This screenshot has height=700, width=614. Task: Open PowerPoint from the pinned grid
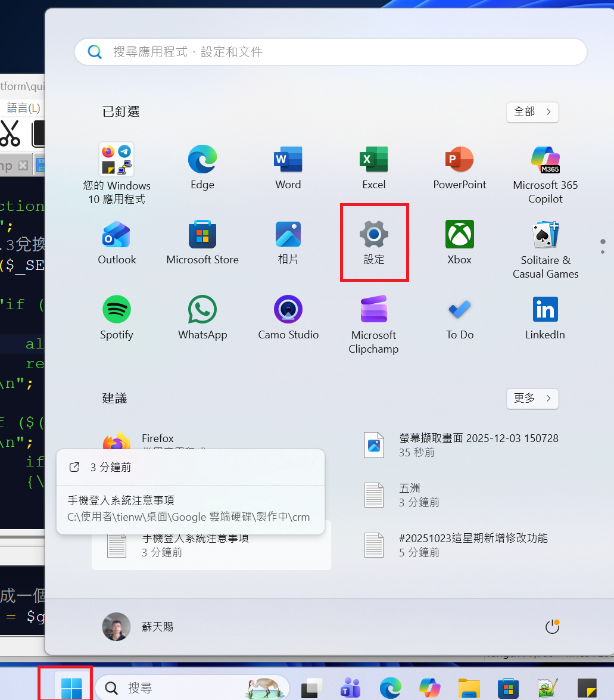460,167
